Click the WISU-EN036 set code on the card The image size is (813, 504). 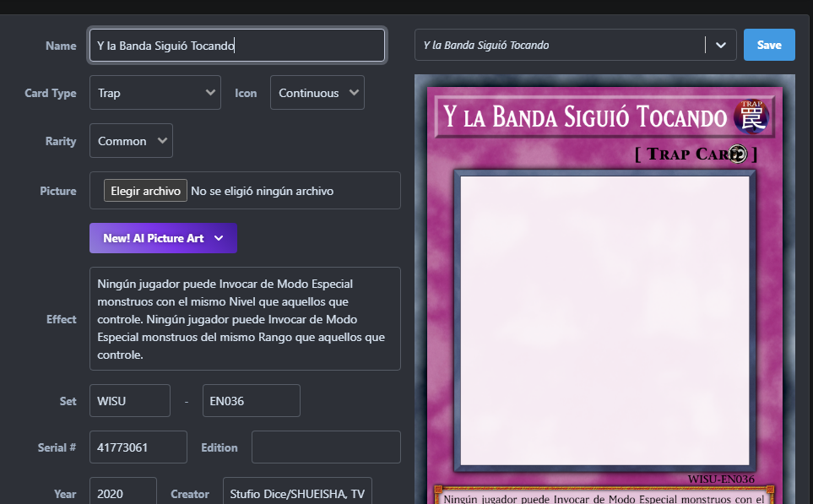coord(721,480)
